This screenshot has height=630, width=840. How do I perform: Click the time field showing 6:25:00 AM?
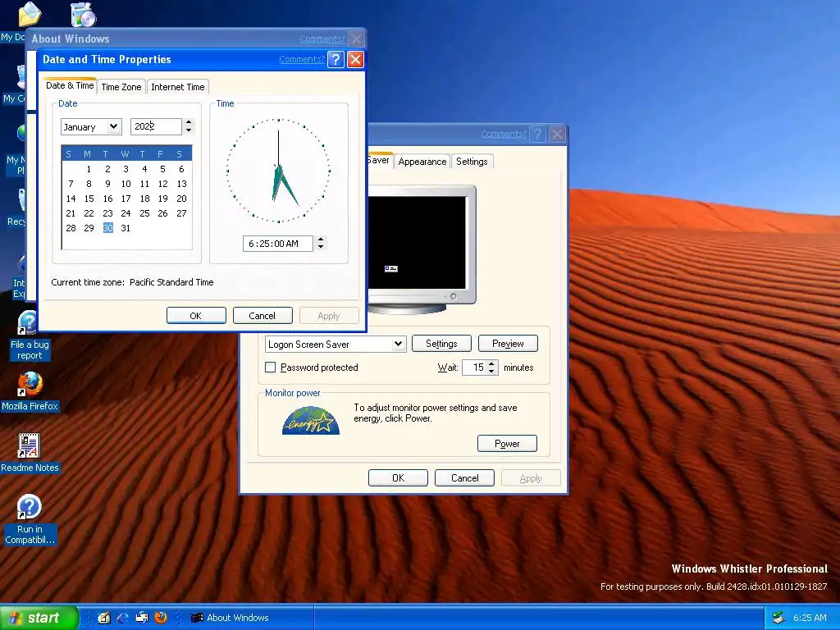277,244
